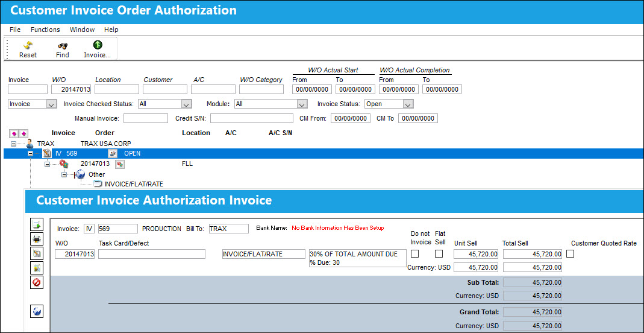Click the W/O filter field showing 20147013
644x333 pixels.
(72, 89)
